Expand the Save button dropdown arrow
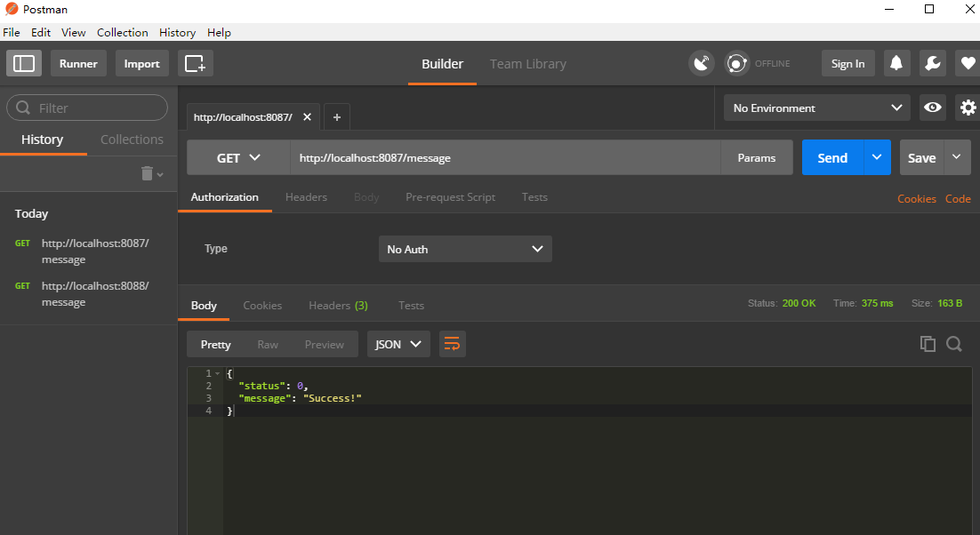 click(957, 157)
